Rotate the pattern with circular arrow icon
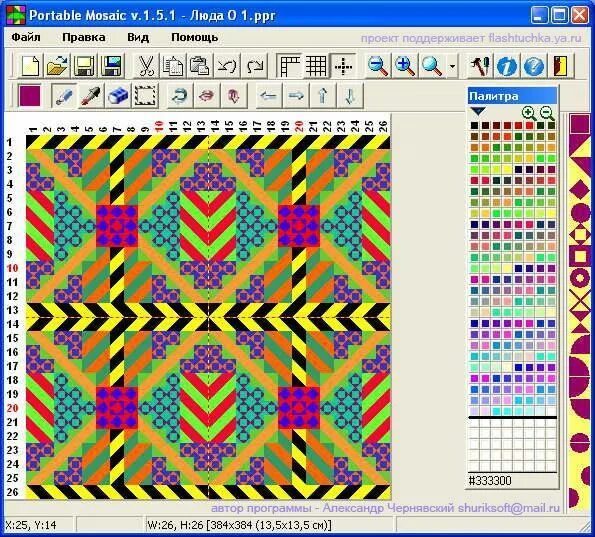 (179, 96)
